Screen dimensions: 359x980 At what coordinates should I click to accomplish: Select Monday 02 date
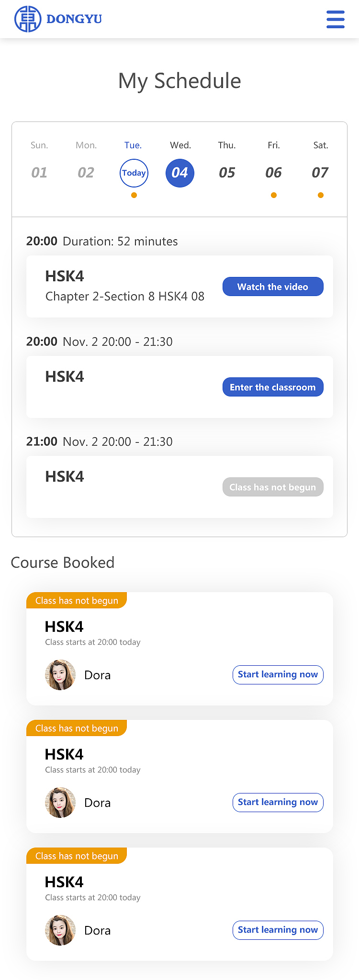coord(86,173)
